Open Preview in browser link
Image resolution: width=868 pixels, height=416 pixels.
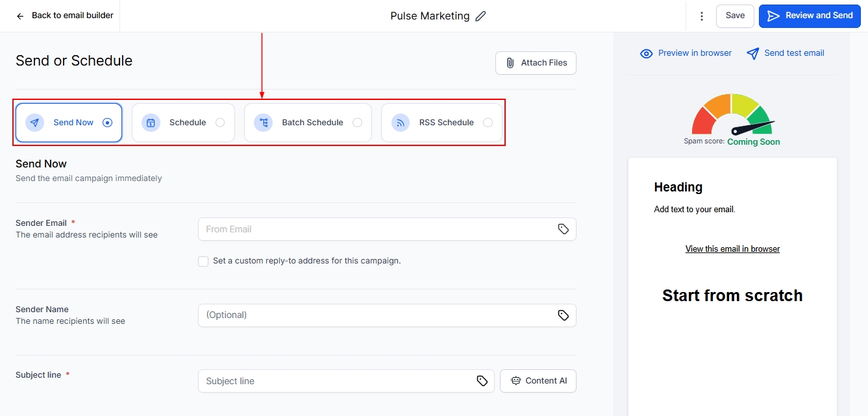click(x=686, y=53)
